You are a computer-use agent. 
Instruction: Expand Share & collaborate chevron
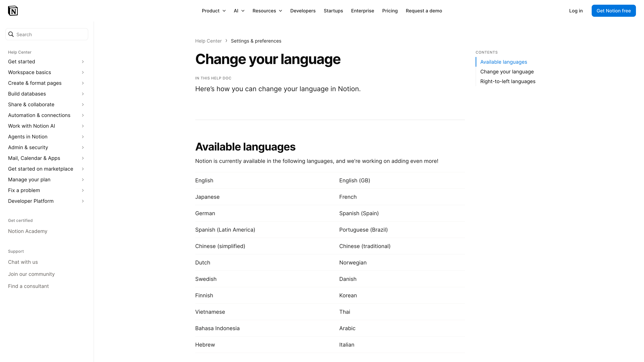(83, 105)
